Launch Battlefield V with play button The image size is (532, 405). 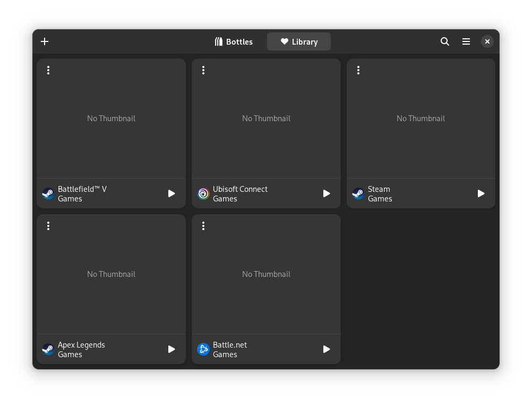pyautogui.click(x=171, y=193)
